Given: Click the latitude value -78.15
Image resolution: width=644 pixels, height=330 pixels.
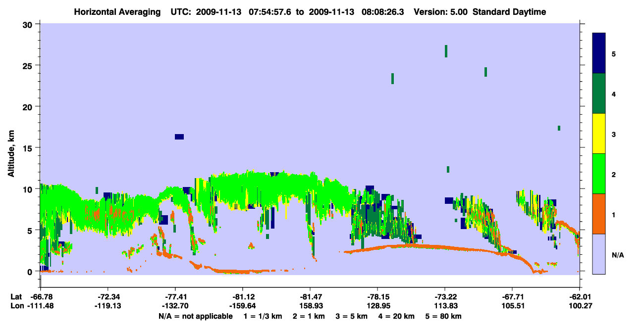Looking at the screenshot, I should (x=377, y=297).
